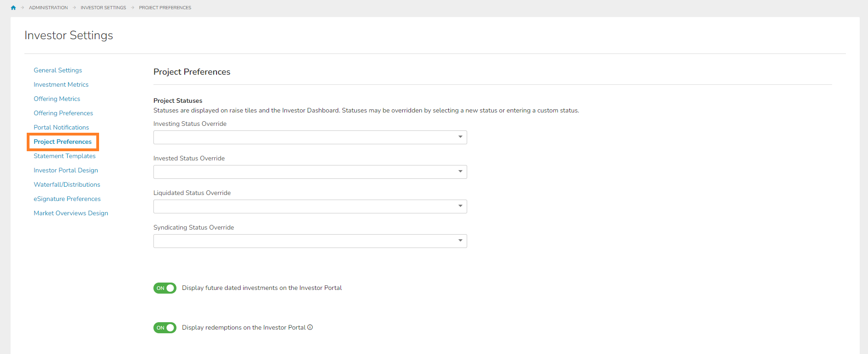Go to Investment Metrics section

point(61,85)
